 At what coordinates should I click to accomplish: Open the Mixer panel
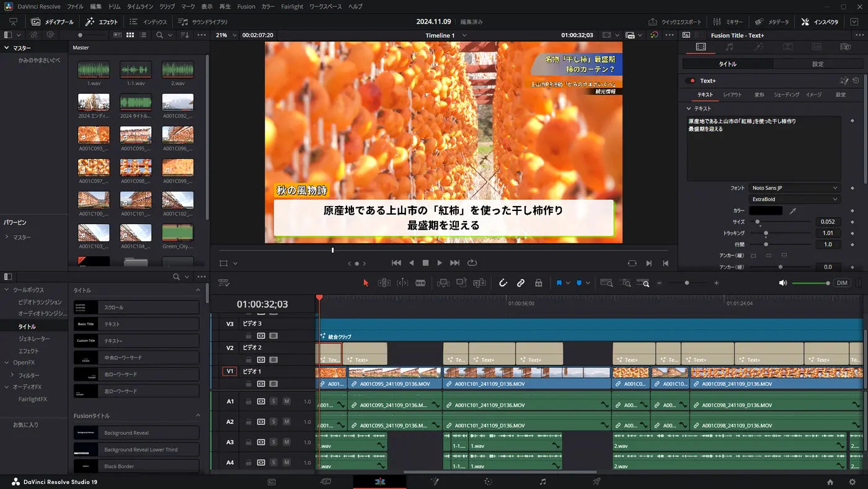coord(729,20)
